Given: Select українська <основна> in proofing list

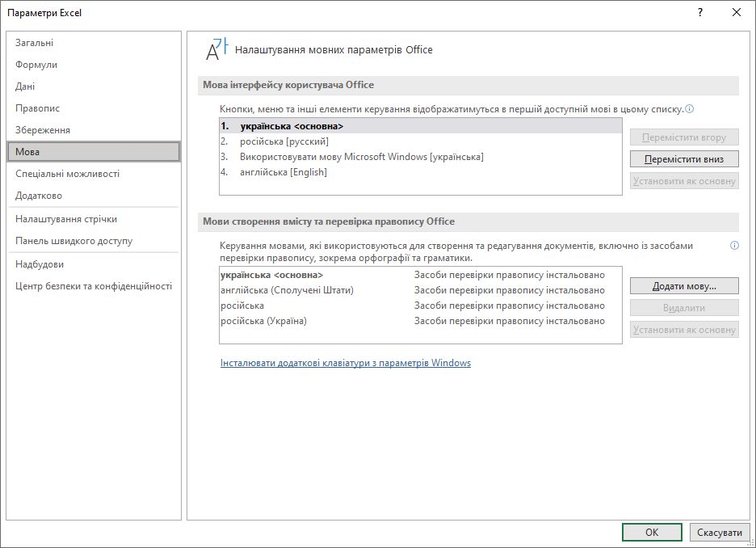Looking at the screenshot, I should 421,275.
